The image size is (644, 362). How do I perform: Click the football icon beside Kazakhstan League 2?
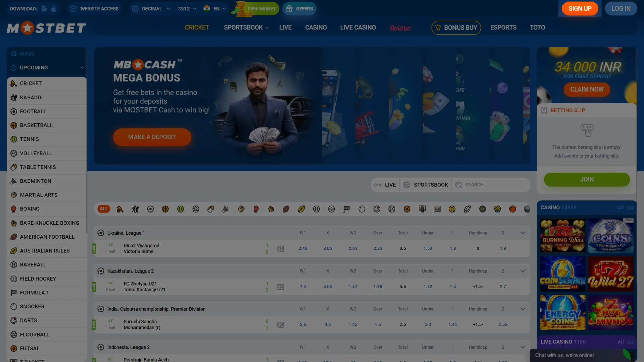[x=101, y=271]
